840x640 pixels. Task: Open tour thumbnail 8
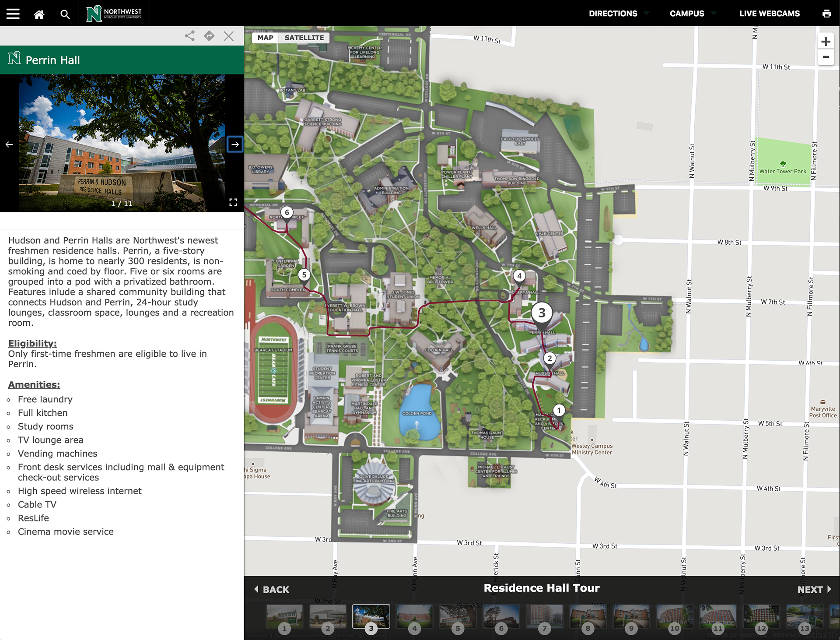point(588,618)
